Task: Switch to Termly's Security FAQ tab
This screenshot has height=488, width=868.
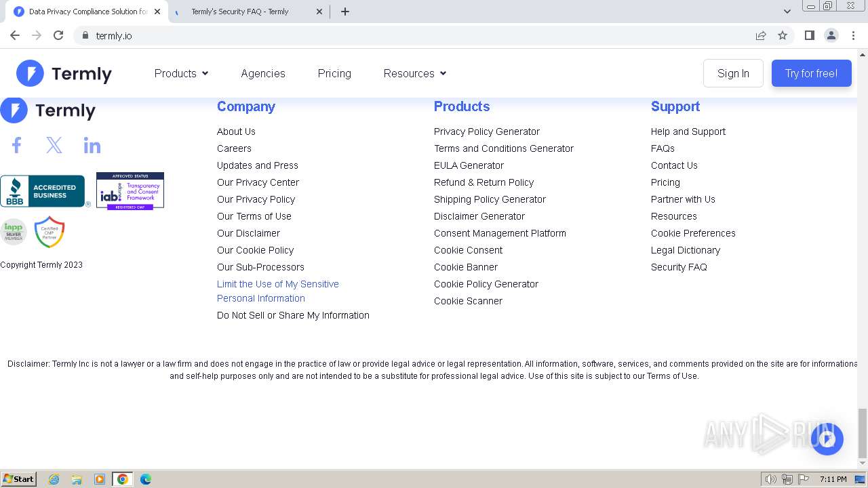Action: pyautogui.click(x=250, y=12)
